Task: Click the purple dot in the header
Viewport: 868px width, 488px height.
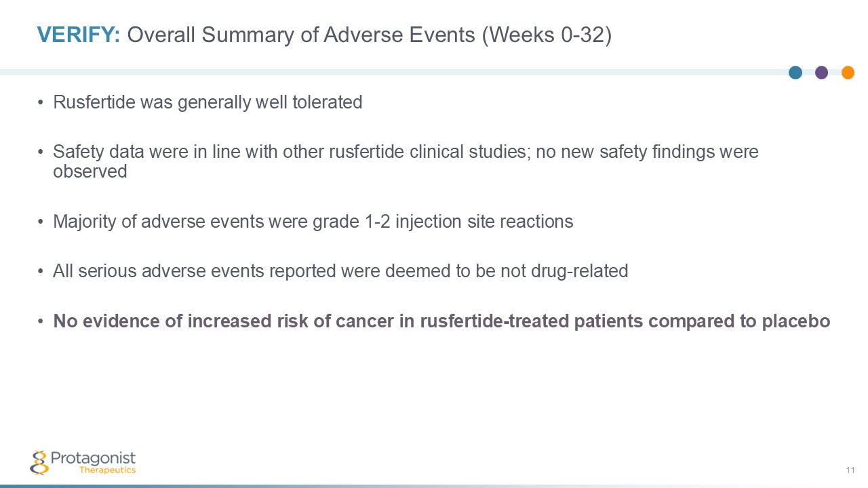Action: pos(821,73)
